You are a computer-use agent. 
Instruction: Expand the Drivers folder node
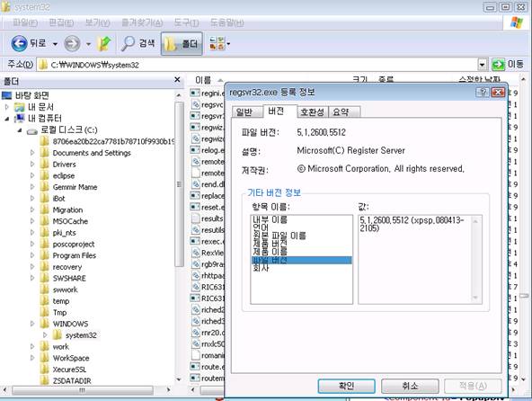pos(32,165)
